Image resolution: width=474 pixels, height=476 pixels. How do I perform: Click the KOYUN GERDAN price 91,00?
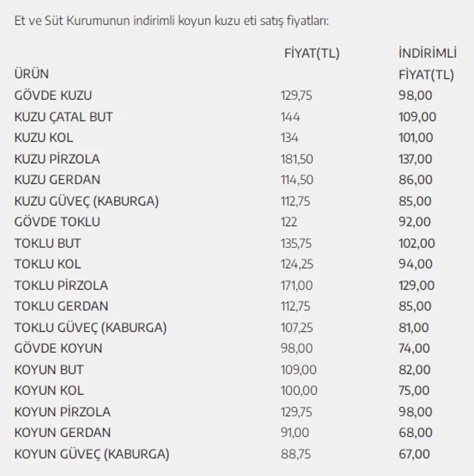pyautogui.click(x=295, y=433)
